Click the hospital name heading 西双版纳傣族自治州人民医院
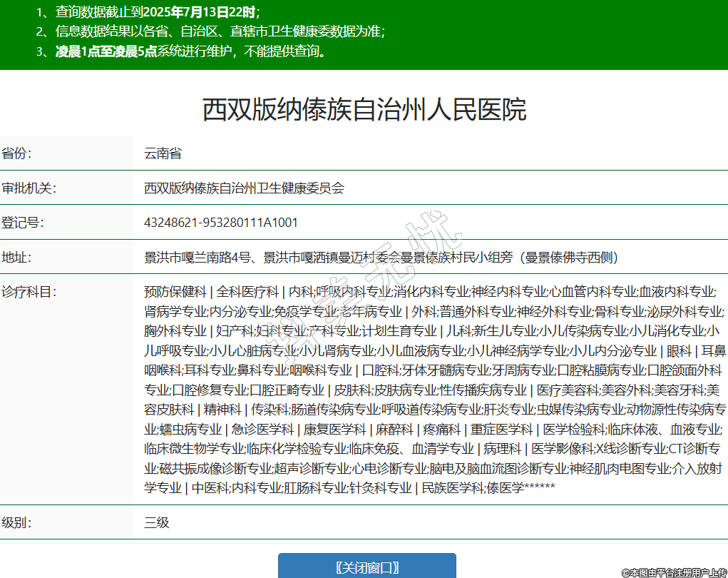This screenshot has width=728, height=578. tap(364, 110)
